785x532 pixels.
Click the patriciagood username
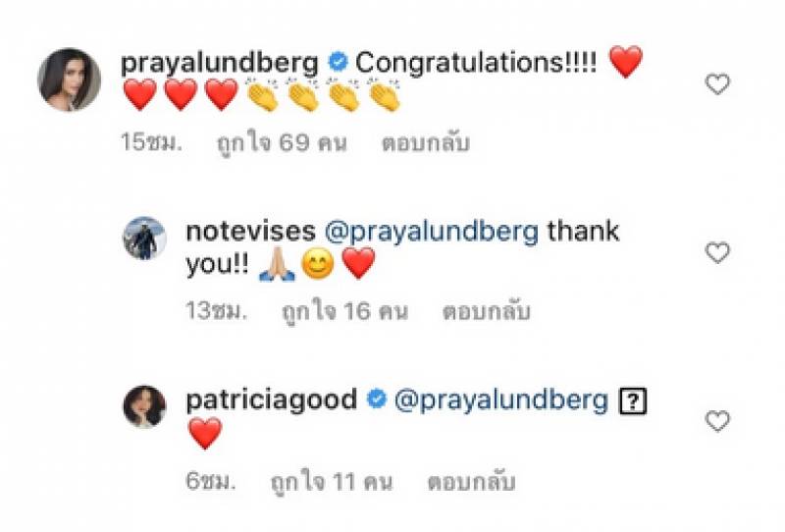272,400
